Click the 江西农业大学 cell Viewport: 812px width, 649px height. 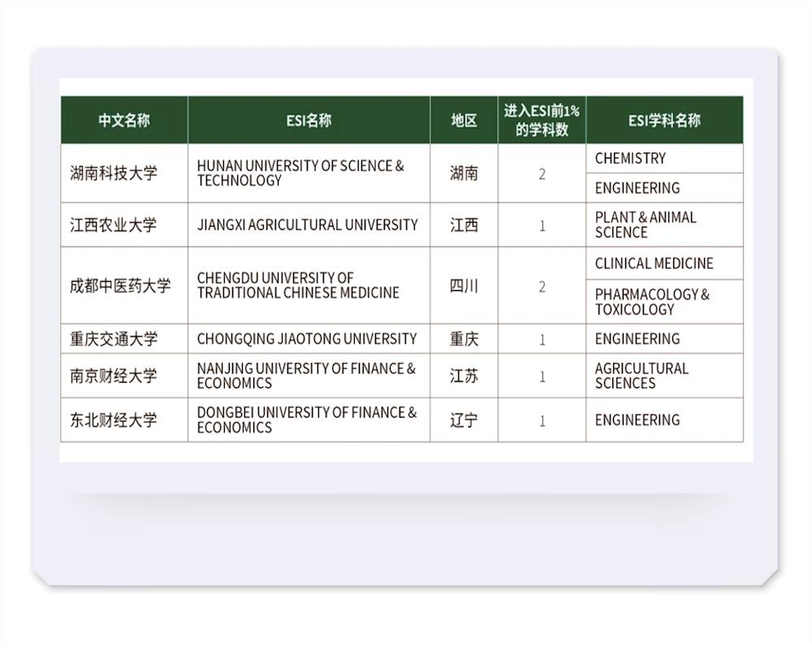124,225
